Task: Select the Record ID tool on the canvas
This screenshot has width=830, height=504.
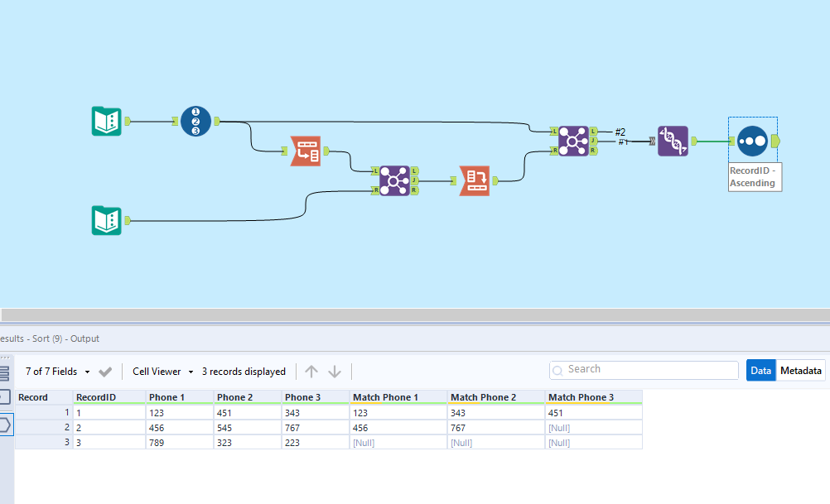Action: [x=195, y=120]
